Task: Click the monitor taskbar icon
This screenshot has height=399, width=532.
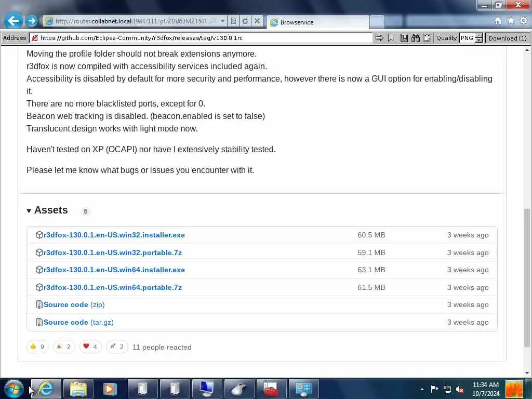Action: [x=207, y=389]
